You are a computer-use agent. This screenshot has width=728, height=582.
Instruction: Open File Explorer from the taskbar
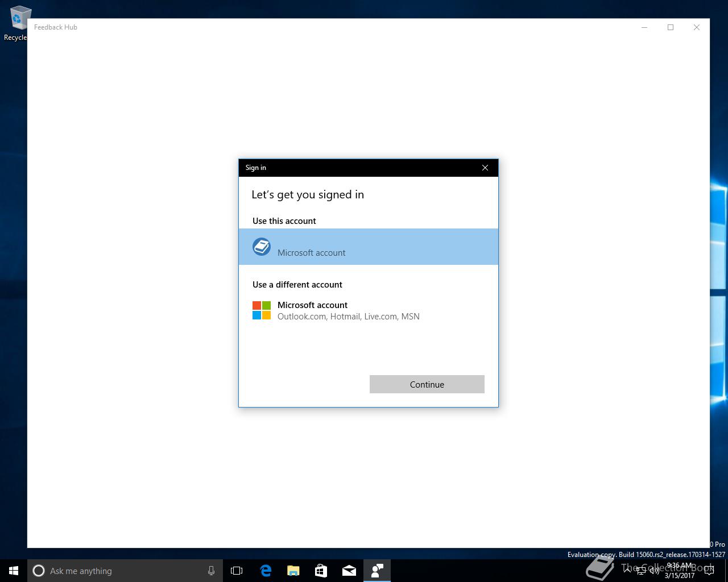coord(293,571)
